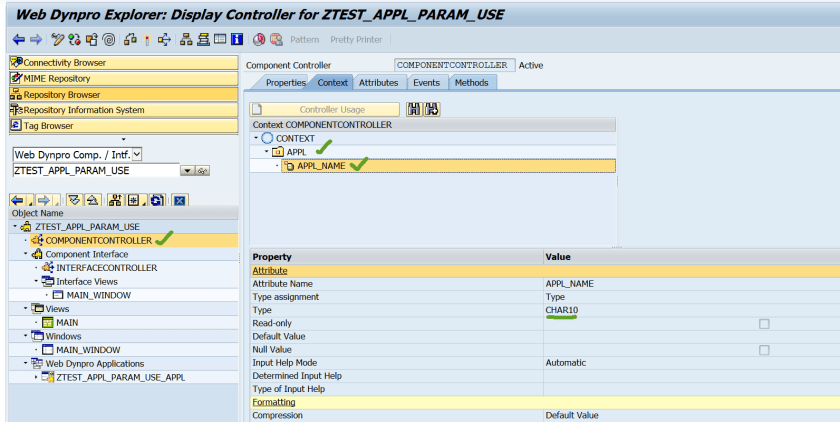Click the Pretty Printer button
Image resolution: width=840 pixels, height=422 pixels.
[356, 40]
